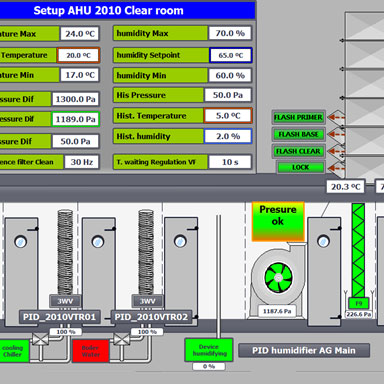Click the T. waiting Regulation VF value
384x384 pixels.
pyautogui.click(x=230, y=162)
